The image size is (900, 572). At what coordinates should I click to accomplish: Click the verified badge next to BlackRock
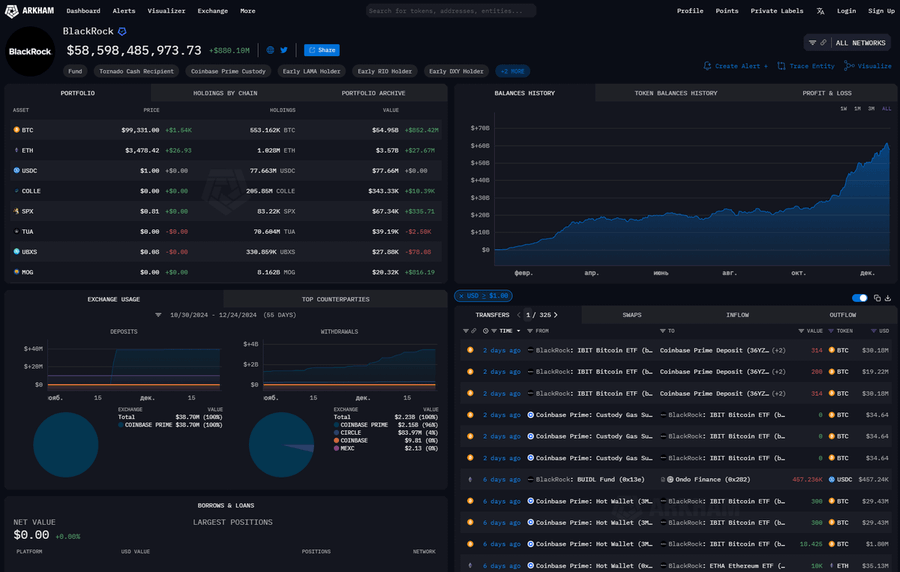122,31
